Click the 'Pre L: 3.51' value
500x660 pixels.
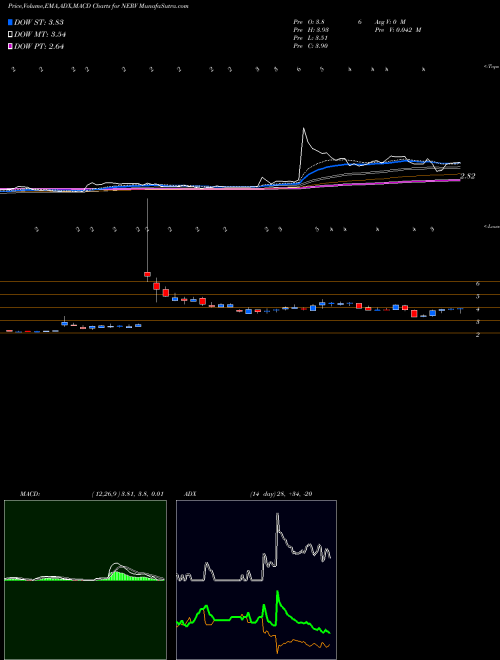point(311,38)
